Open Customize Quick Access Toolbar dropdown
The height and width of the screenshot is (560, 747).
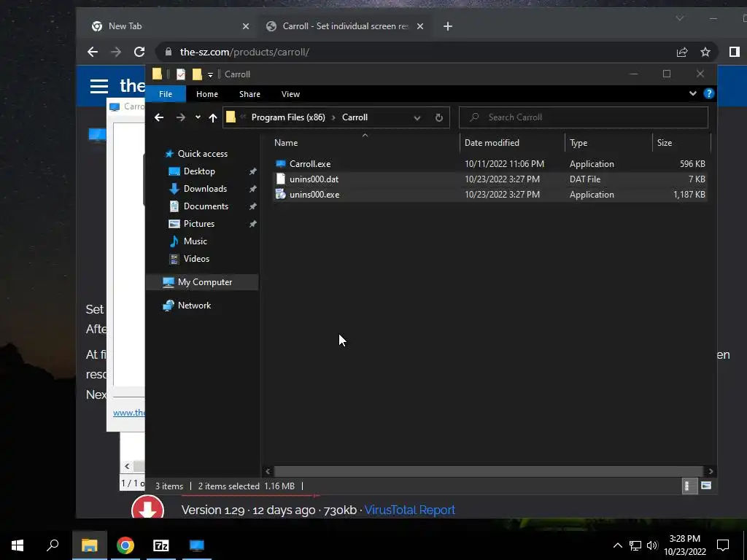pos(210,75)
